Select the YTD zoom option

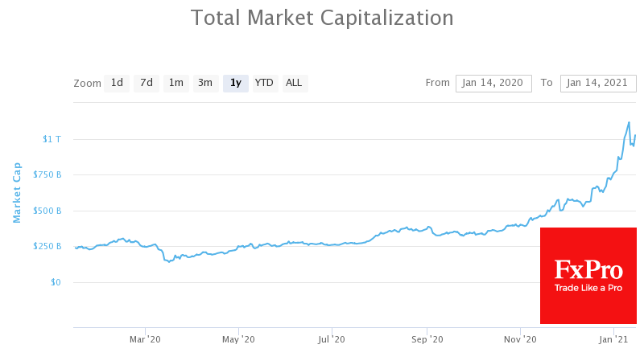click(264, 83)
